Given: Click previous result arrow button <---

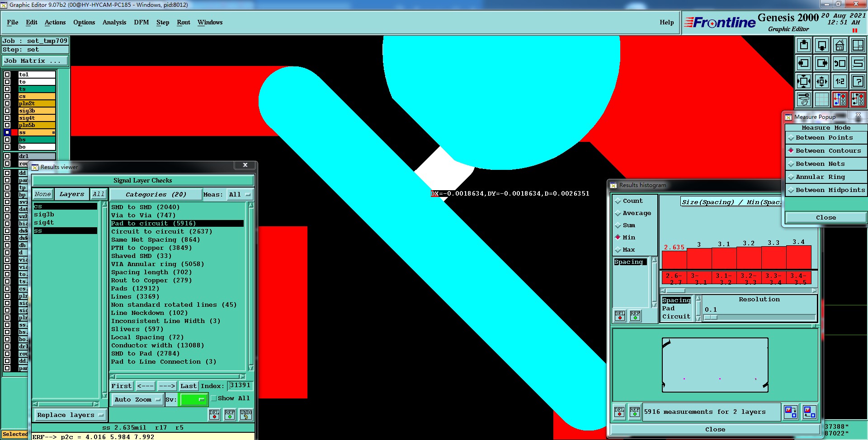Looking at the screenshot, I should (x=145, y=386).
